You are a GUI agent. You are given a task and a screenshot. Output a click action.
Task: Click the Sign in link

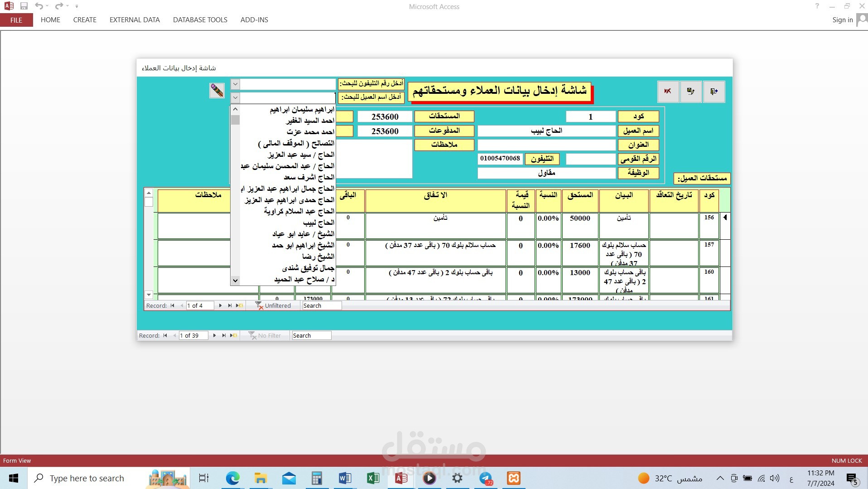[842, 20]
